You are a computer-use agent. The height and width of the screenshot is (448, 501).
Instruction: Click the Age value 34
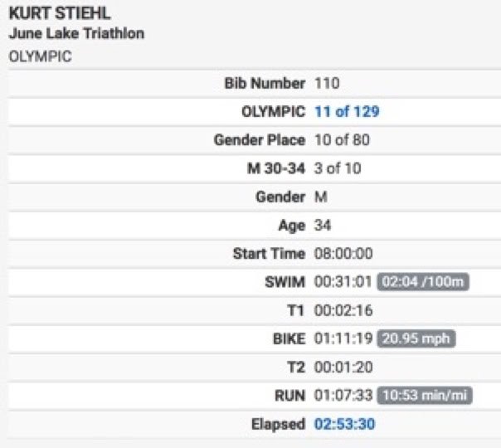[323, 226]
